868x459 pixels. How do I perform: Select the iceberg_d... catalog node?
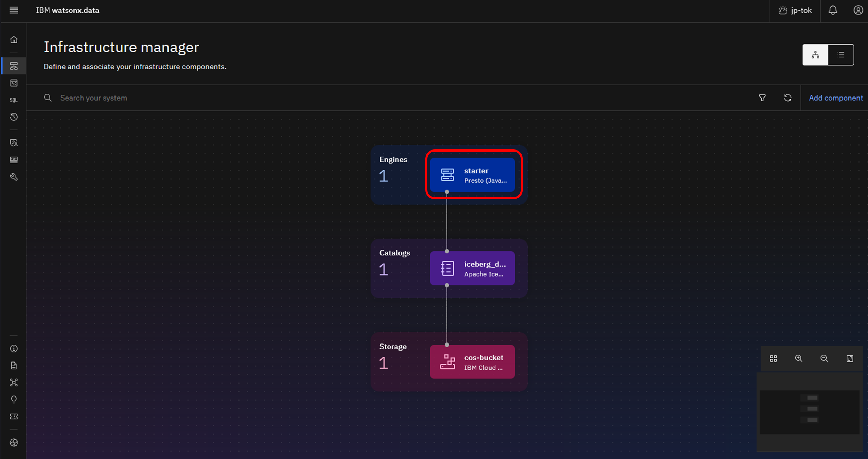472,268
